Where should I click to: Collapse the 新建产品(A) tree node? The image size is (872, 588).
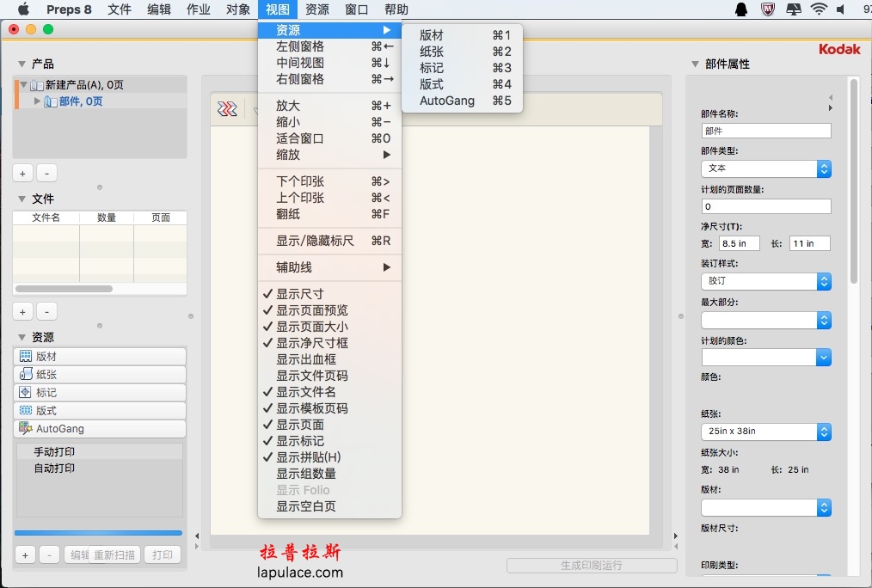click(23, 85)
